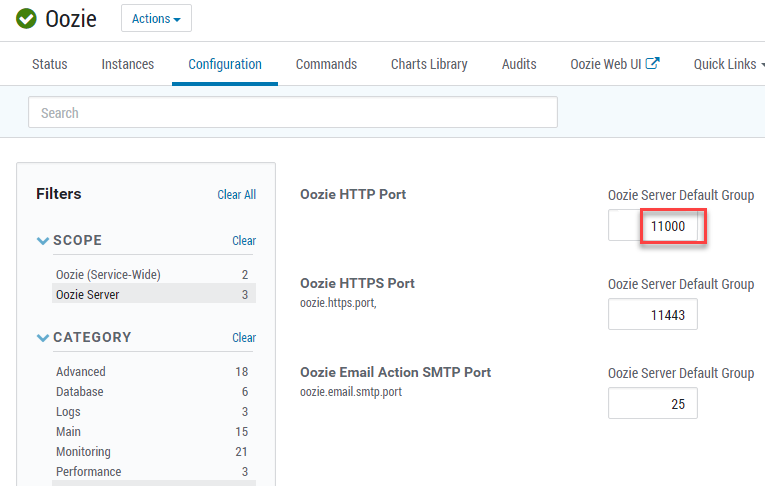765x486 pixels.
Task: Filter by the Monitoring category
Action: tap(83, 452)
